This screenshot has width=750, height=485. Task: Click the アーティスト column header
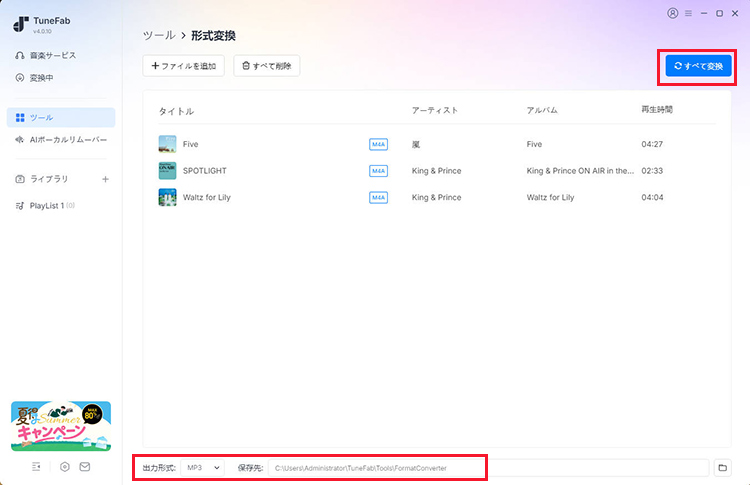click(435, 110)
